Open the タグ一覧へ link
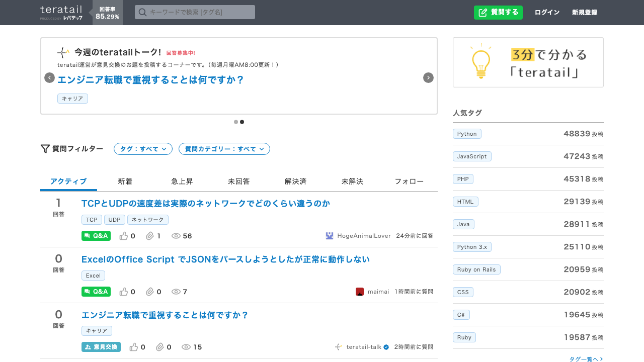 pyautogui.click(x=585, y=358)
